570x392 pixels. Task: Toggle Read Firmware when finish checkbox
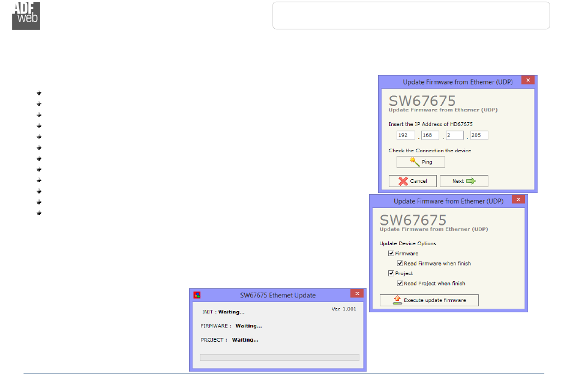pos(400,263)
